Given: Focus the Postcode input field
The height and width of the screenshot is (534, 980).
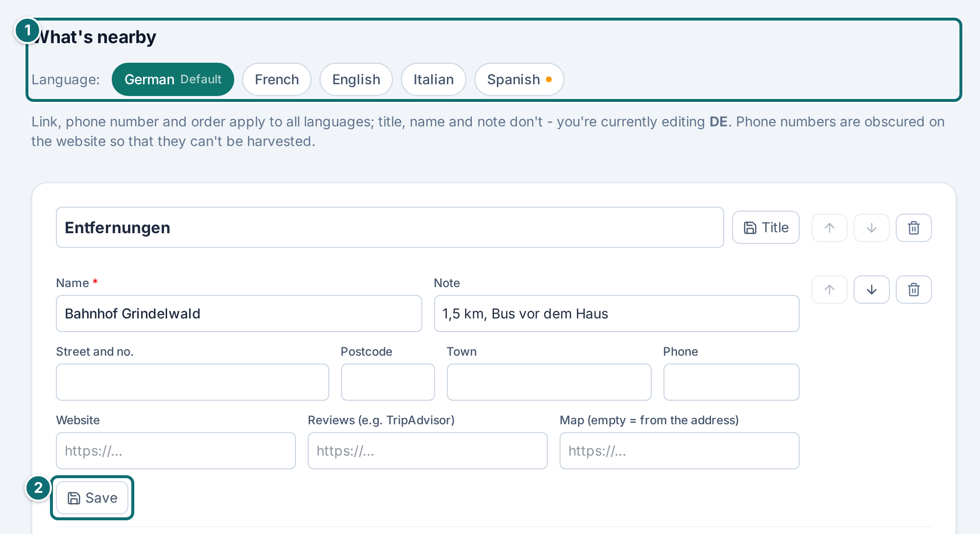Looking at the screenshot, I should pyautogui.click(x=388, y=382).
